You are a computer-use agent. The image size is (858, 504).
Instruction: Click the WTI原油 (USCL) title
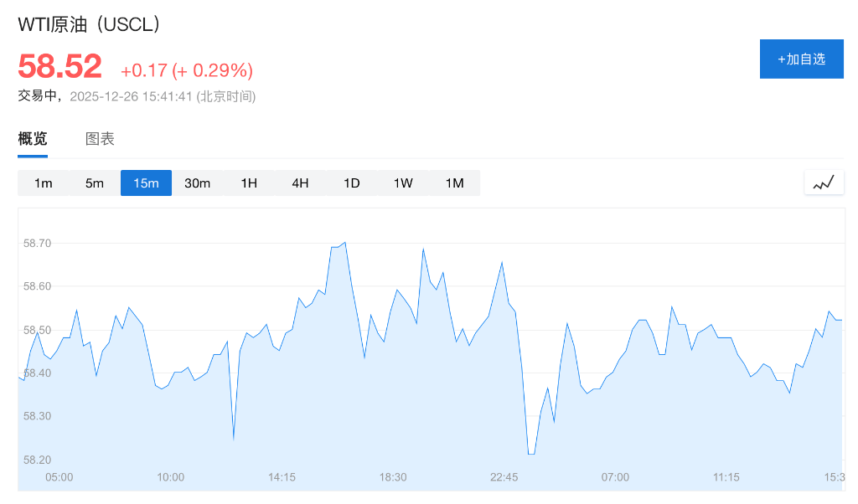click(x=89, y=24)
